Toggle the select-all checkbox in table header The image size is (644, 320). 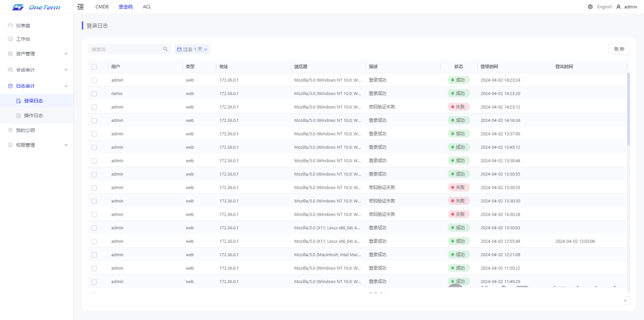(x=94, y=67)
